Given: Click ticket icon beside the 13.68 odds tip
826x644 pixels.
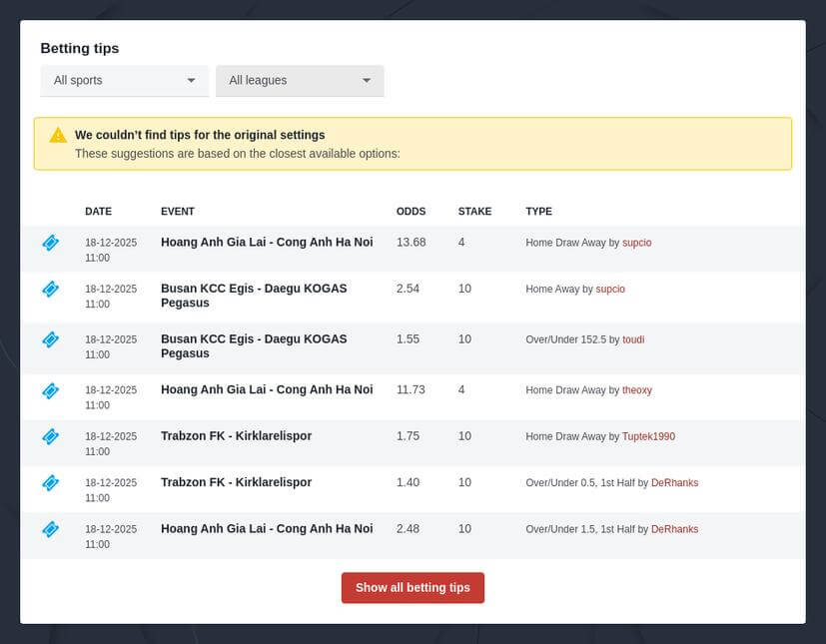Looking at the screenshot, I should click(x=50, y=243).
